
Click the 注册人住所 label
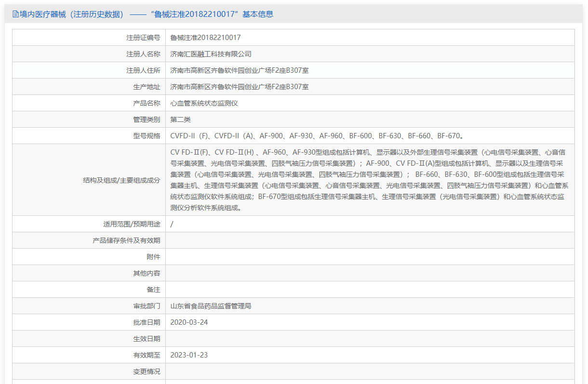pyautogui.click(x=143, y=70)
